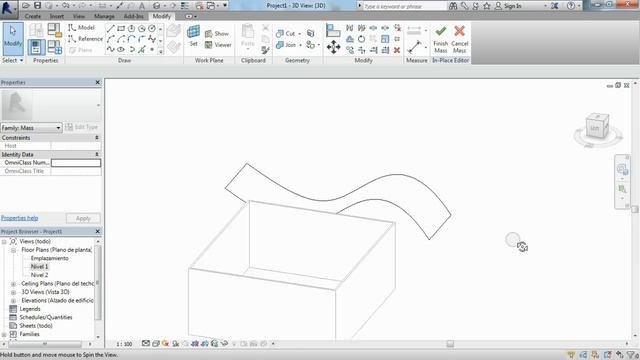Image resolution: width=640 pixels, height=360 pixels.
Task: Show the work plane
Action: click(x=217, y=33)
